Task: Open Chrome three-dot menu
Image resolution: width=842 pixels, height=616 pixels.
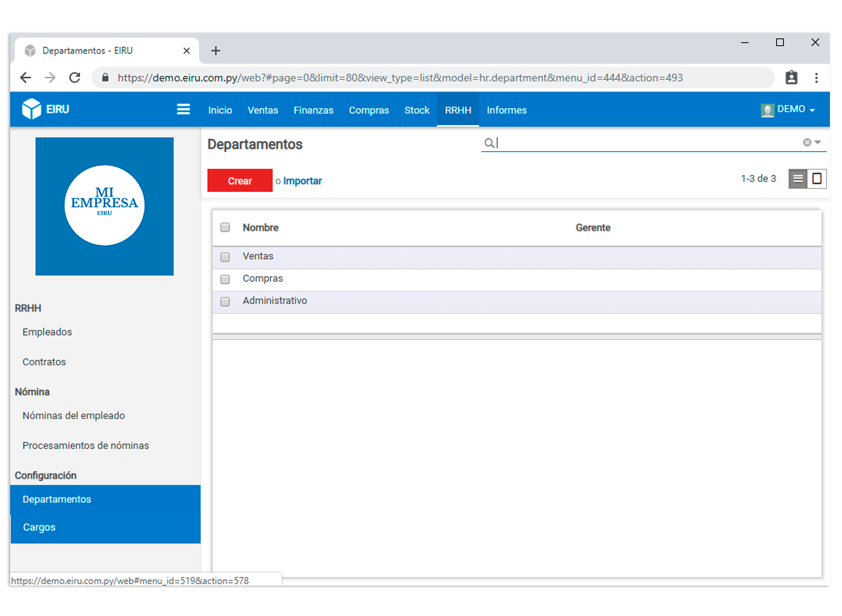Action: pos(817,77)
